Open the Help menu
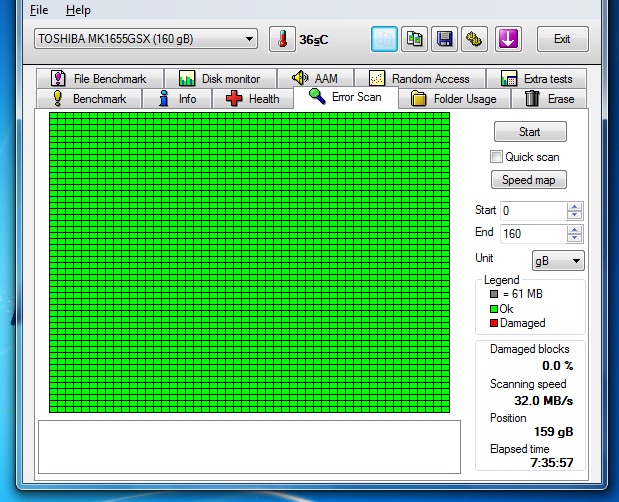Screen dimensions: 619x502 point(78,10)
